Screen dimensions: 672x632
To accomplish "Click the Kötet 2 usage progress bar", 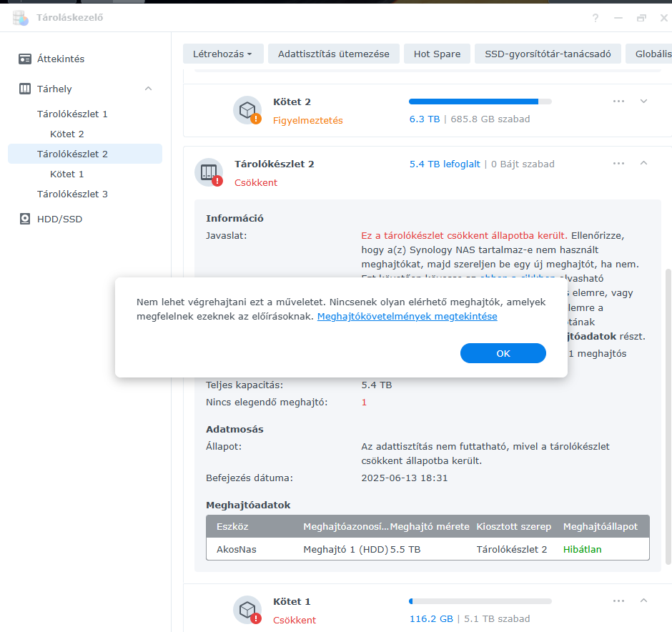I will (x=480, y=102).
